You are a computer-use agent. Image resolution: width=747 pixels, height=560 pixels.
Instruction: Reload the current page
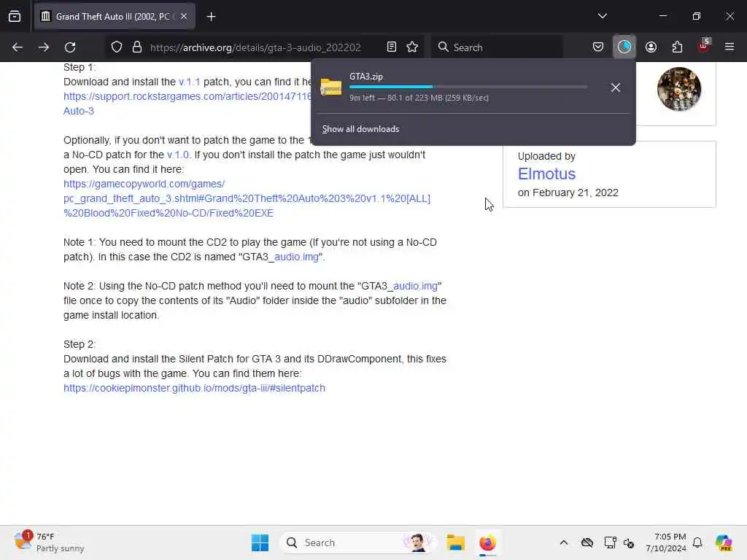click(x=70, y=47)
